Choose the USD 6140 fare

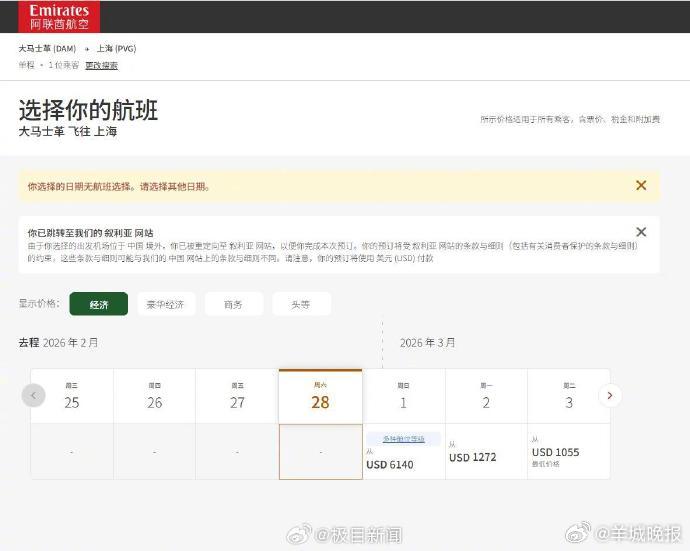pos(404,452)
